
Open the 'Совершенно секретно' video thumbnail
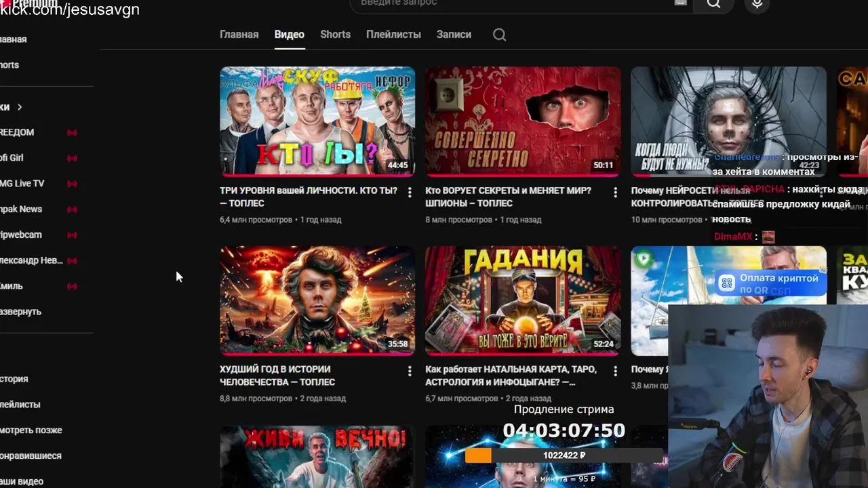(x=523, y=121)
